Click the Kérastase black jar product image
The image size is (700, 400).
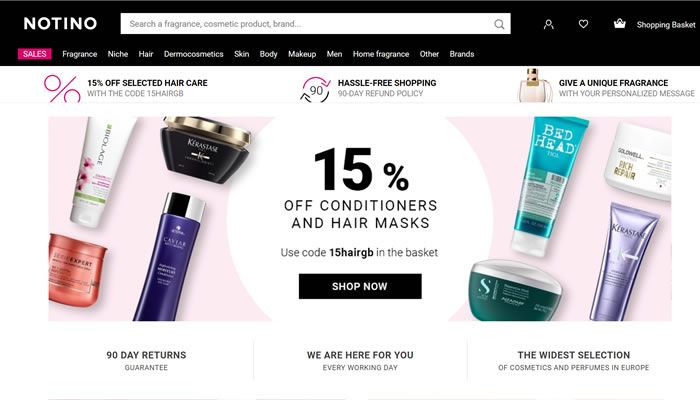coord(207,150)
